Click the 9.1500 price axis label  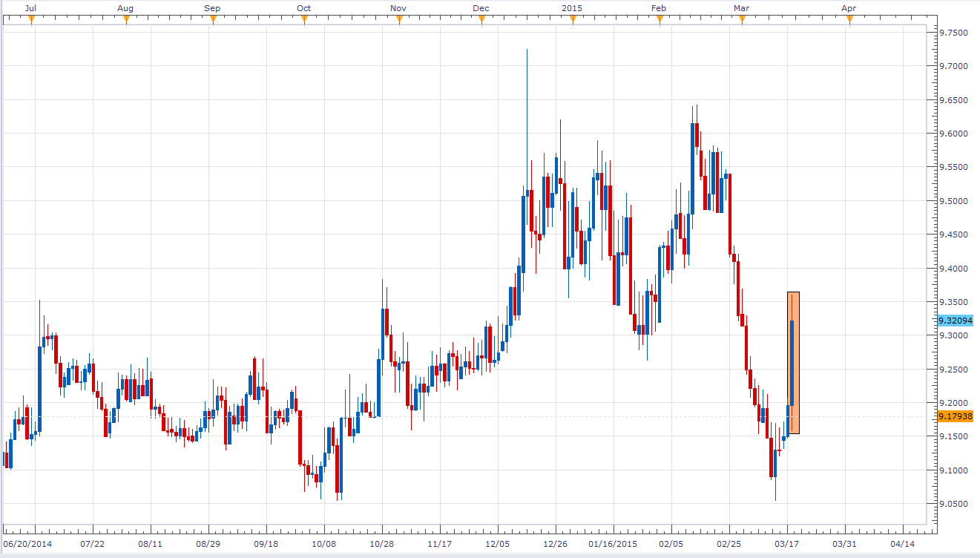[953, 436]
